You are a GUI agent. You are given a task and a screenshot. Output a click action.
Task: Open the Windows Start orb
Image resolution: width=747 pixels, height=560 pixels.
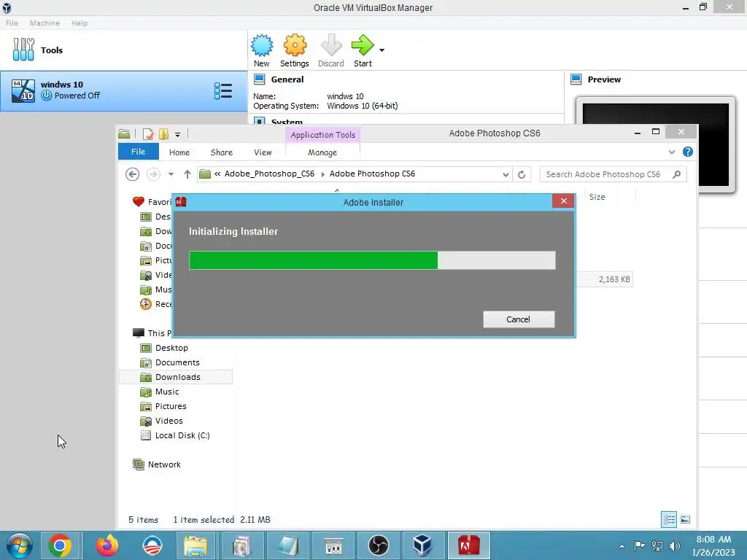pos(19,545)
